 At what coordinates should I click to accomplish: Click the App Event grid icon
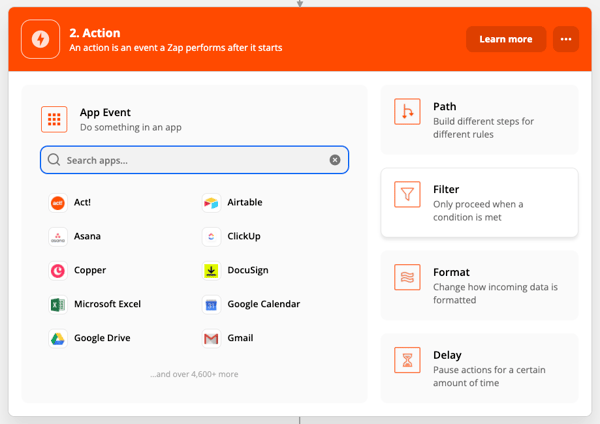54,119
